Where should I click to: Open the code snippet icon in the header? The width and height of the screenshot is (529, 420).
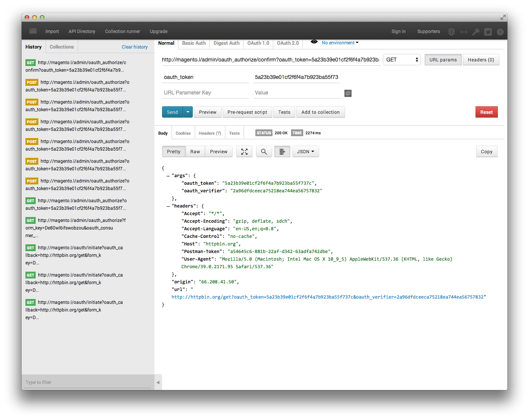coord(463,32)
